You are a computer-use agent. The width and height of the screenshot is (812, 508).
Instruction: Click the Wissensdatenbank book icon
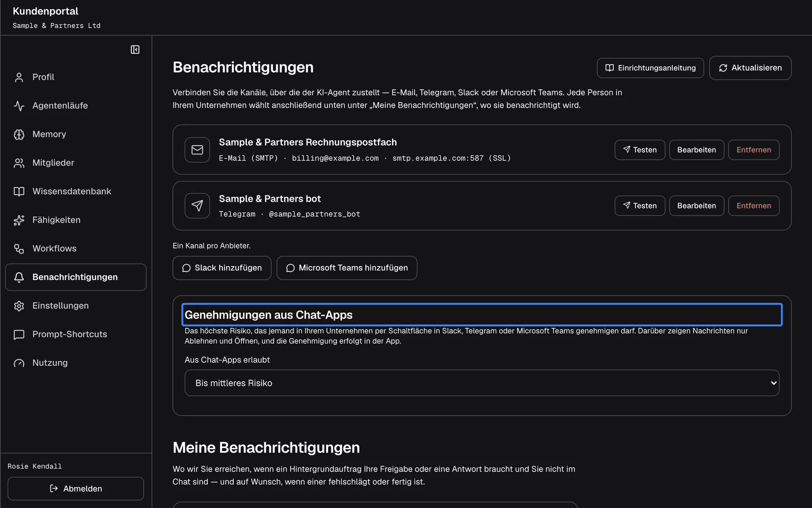(19, 191)
